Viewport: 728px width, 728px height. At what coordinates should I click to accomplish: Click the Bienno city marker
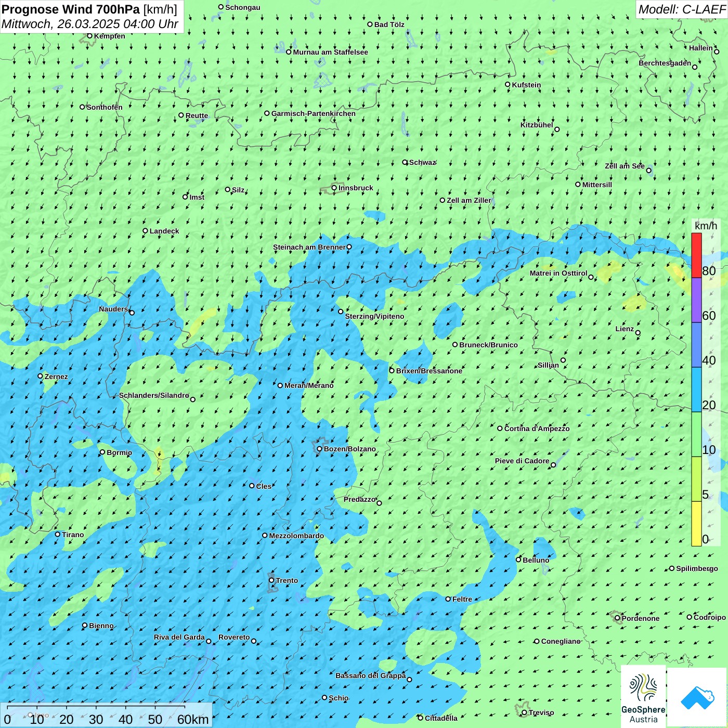[x=85, y=626]
